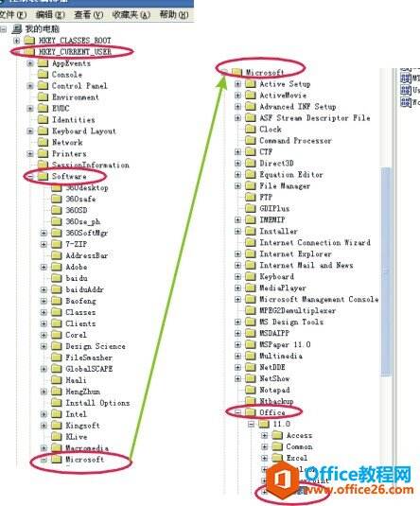Select the Office key
The image size is (420, 506).
[x=272, y=412]
